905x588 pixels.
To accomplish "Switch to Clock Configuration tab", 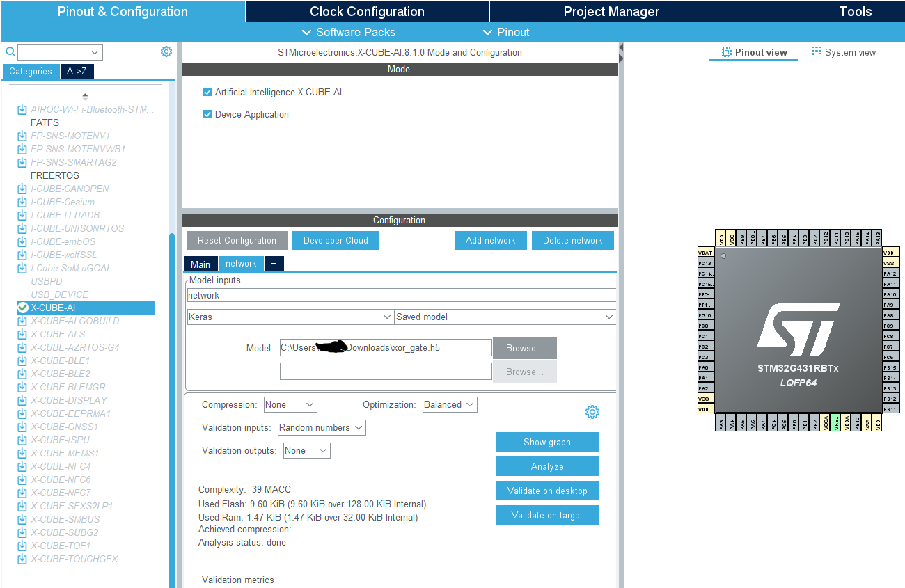I will click(367, 11).
